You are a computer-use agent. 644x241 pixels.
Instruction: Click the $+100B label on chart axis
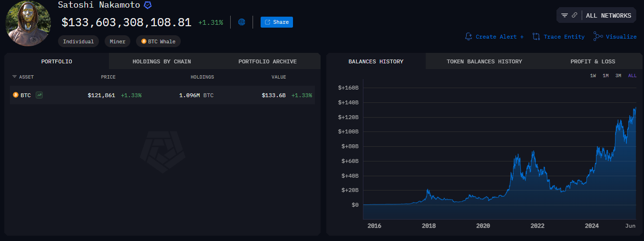pos(348,131)
